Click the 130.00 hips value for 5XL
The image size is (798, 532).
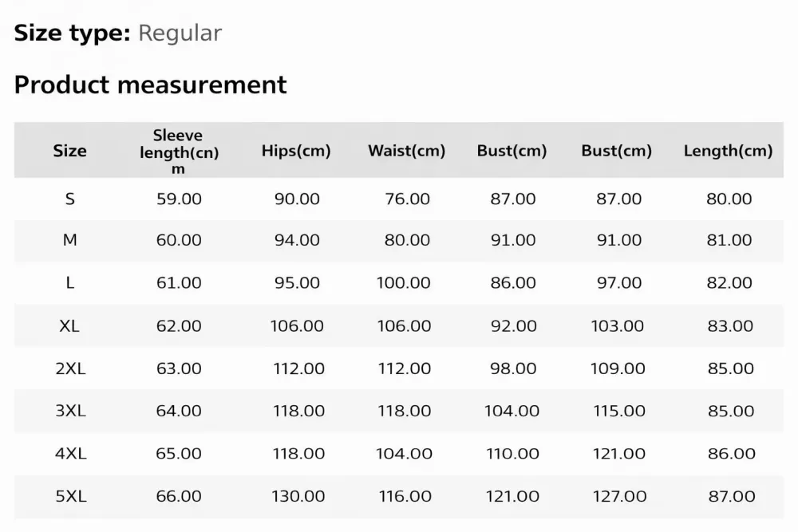coord(298,496)
